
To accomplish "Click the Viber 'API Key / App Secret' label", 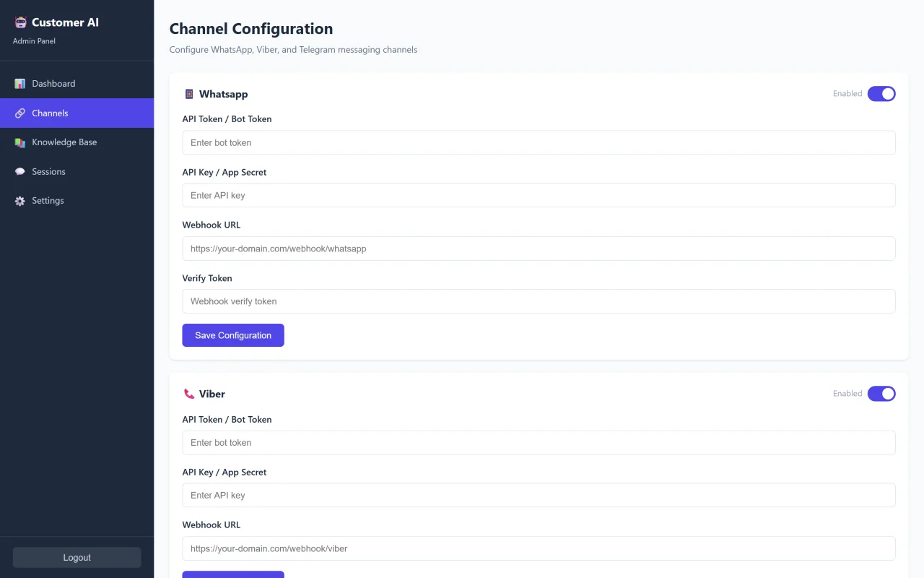I will [x=225, y=472].
